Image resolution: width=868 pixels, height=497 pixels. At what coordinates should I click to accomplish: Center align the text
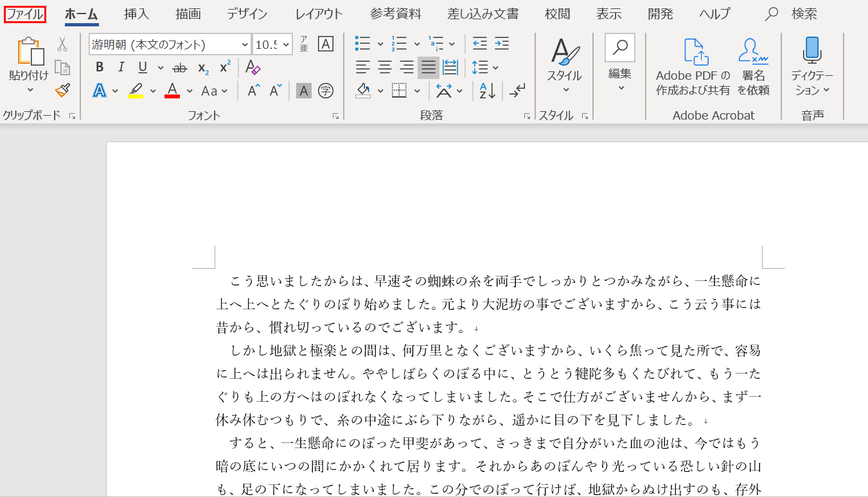pyautogui.click(x=385, y=68)
